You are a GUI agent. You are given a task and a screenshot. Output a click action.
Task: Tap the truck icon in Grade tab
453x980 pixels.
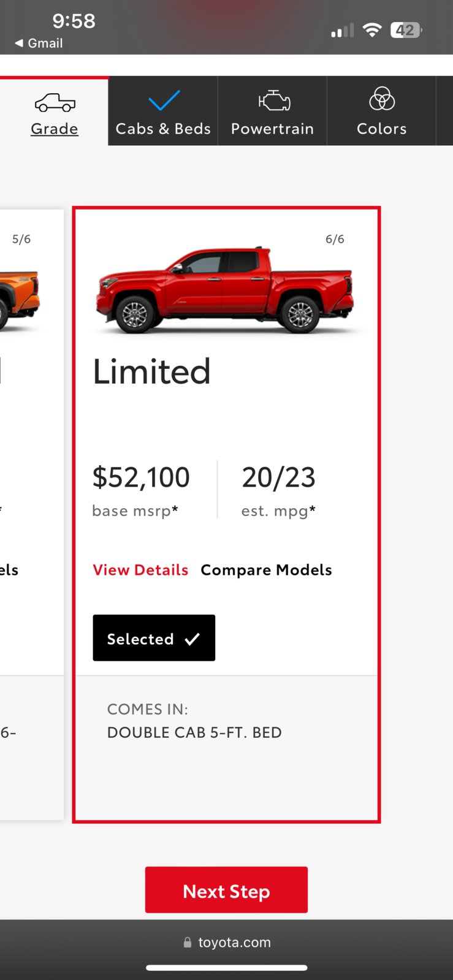pyautogui.click(x=55, y=103)
